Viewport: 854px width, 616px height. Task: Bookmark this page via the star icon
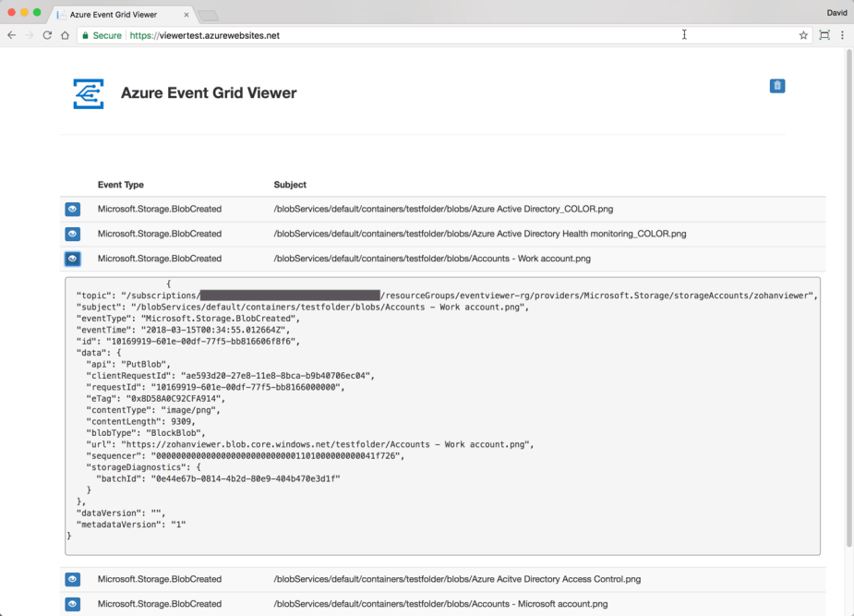click(x=804, y=34)
